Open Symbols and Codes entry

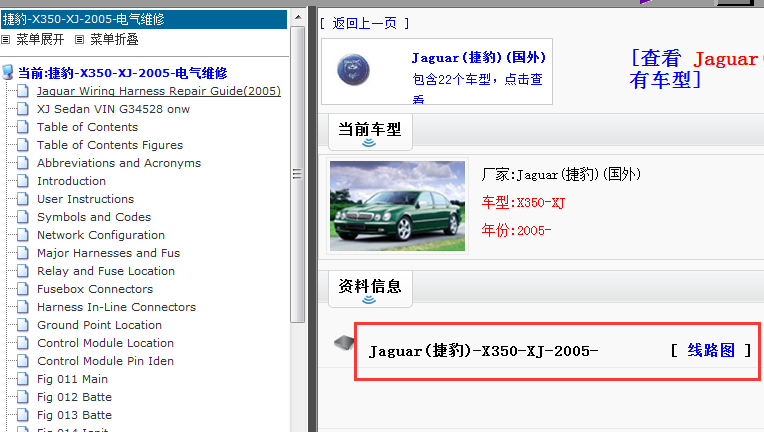[x=94, y=217]
